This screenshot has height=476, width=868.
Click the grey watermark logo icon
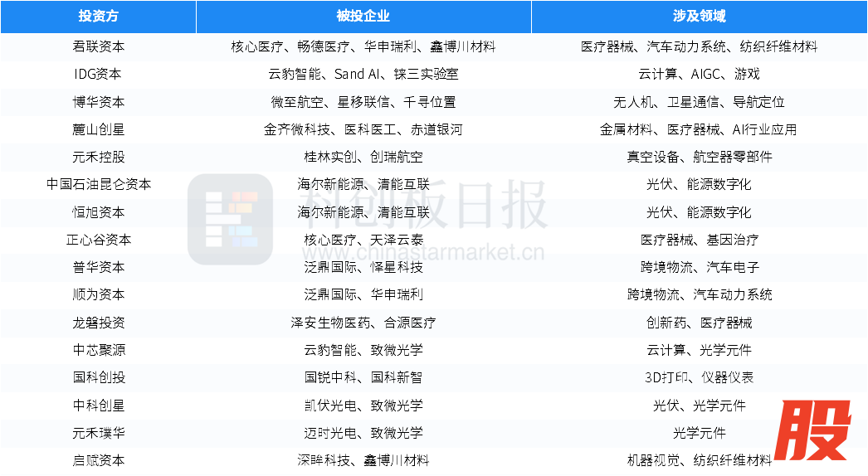(230, 219)
